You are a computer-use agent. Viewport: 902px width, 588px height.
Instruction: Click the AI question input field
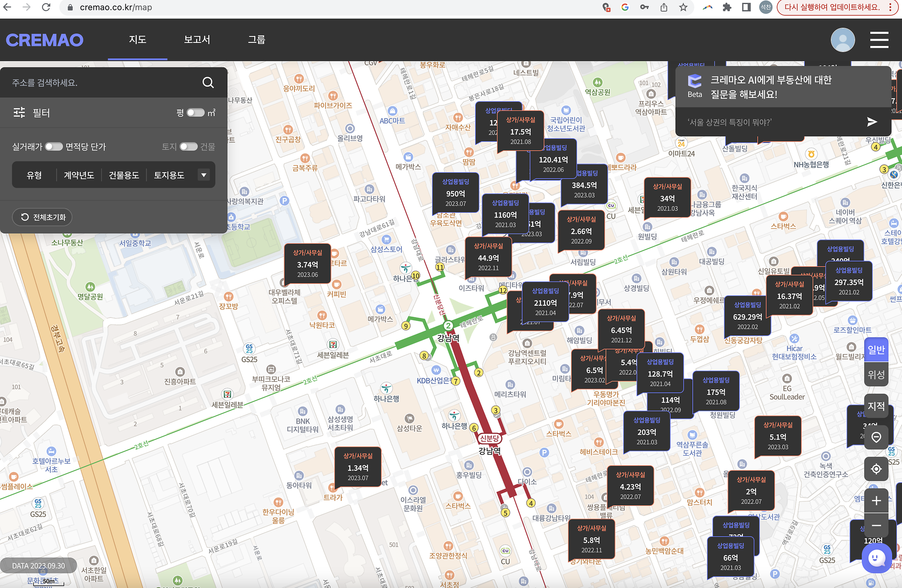[771, 122]
